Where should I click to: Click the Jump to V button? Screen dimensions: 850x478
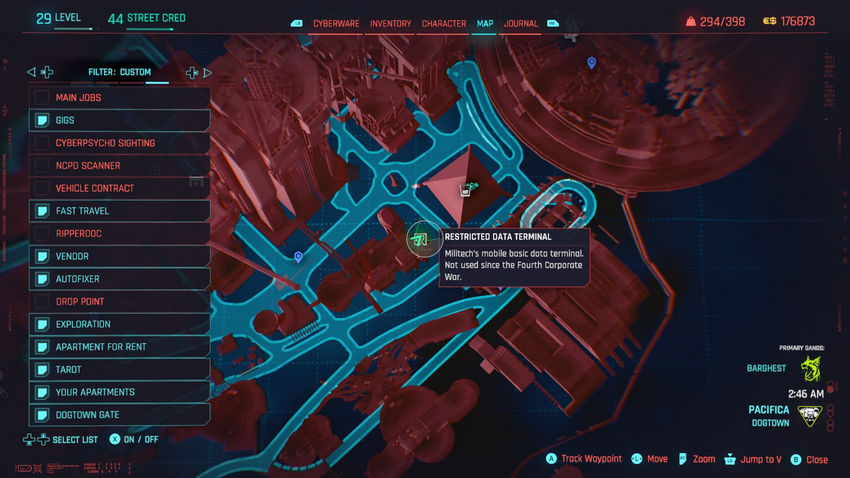click(752, 459)
